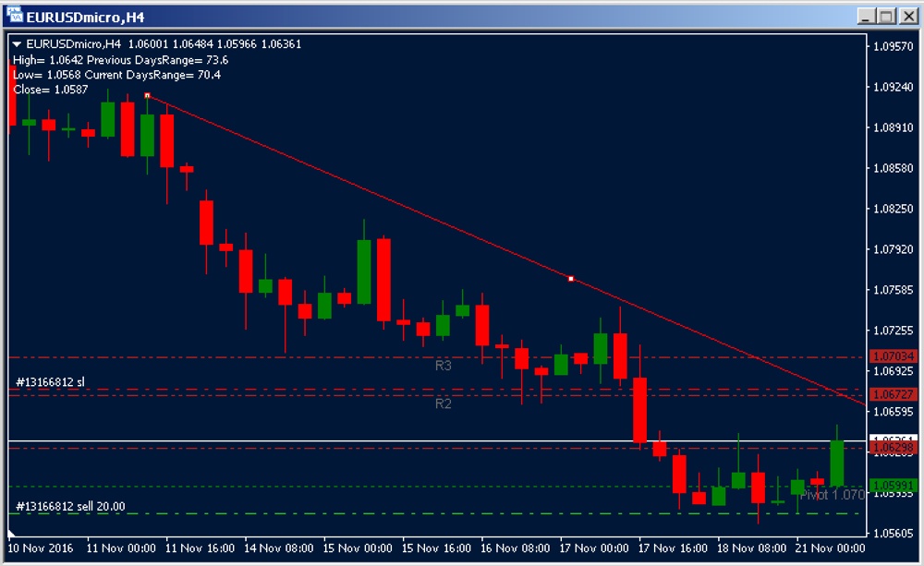Click the 10 Nov 2016 date label

point(40,548)
